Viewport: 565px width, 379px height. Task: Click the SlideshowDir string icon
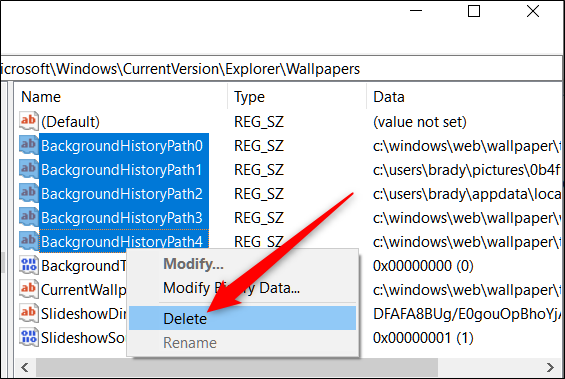click(28, 313)
